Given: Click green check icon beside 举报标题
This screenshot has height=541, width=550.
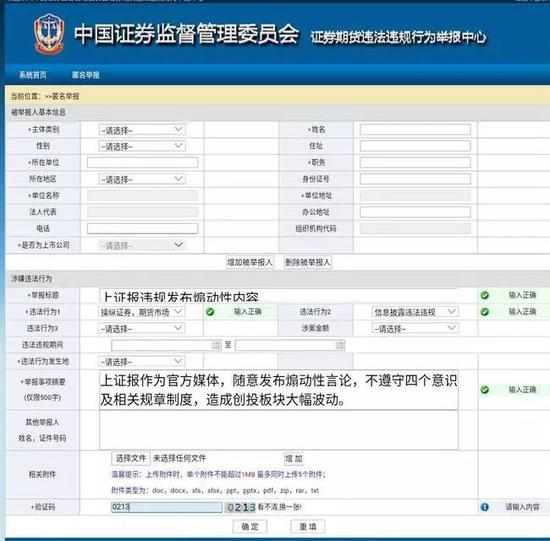Looking at the screenshot, I should coord(485,295).
